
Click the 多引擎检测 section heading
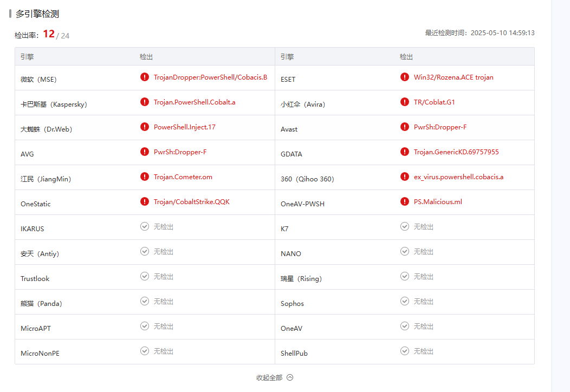(37, 14)
